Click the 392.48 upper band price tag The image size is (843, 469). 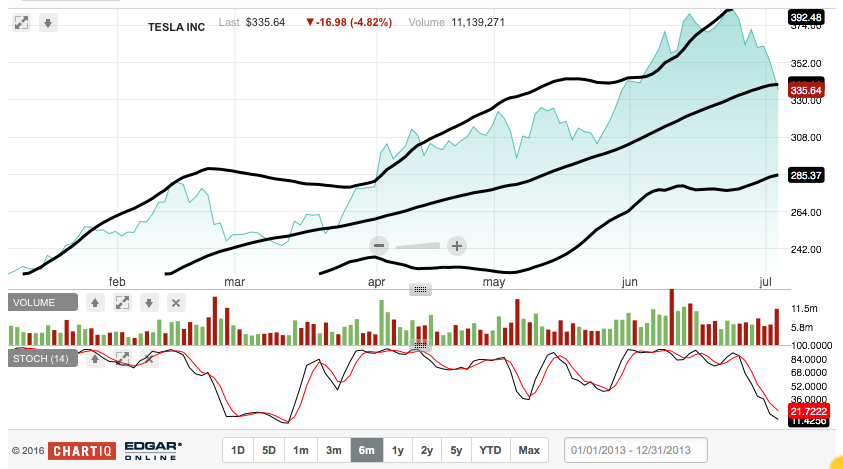[806, 17]
